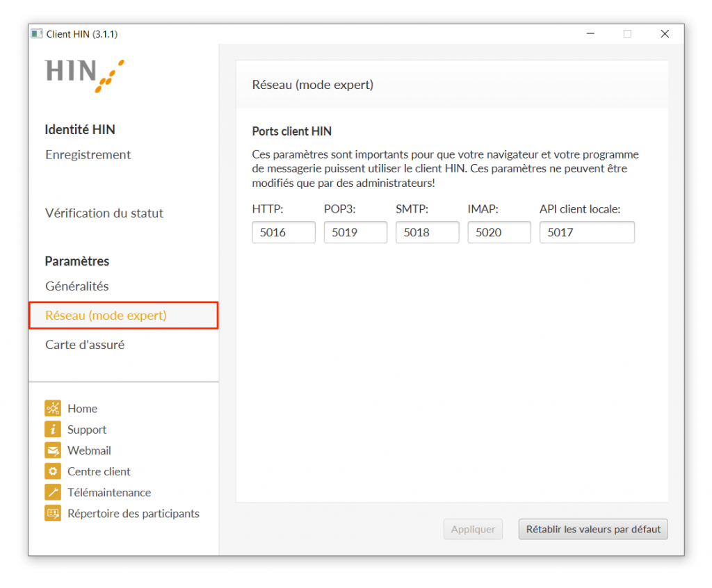Click the SMTP: label
712x588 pixels.
tap(412, 209)
